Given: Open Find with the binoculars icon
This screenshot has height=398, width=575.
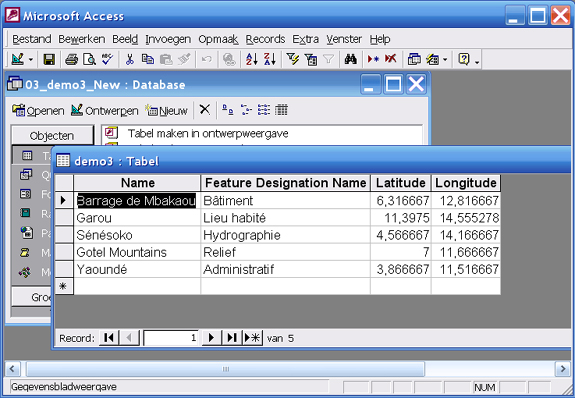Looking at the screenshot, I should pos(351,59).
